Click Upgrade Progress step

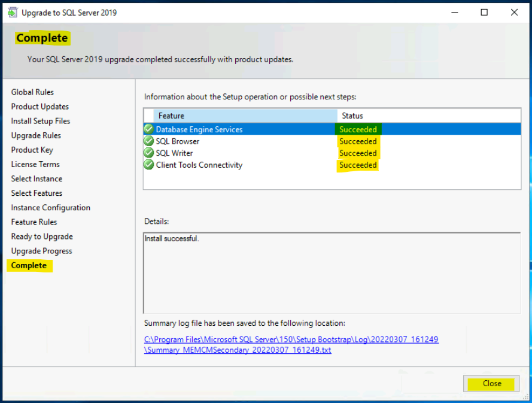41,251
